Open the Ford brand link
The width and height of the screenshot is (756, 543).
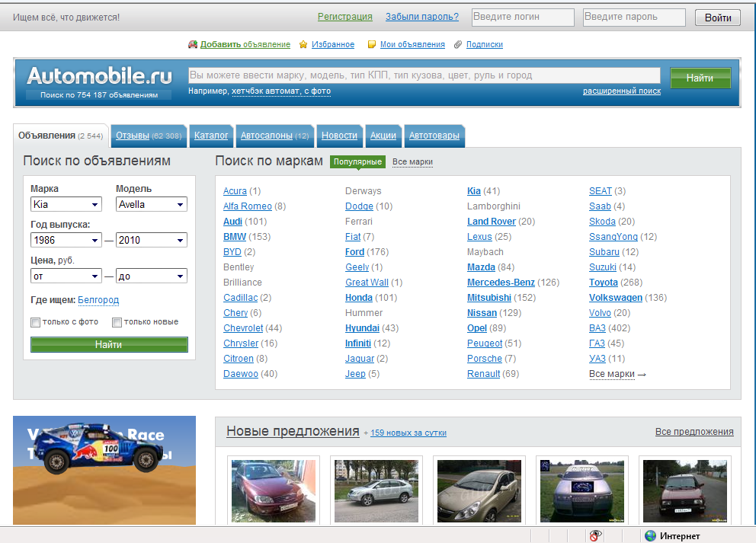click(354, 252)
